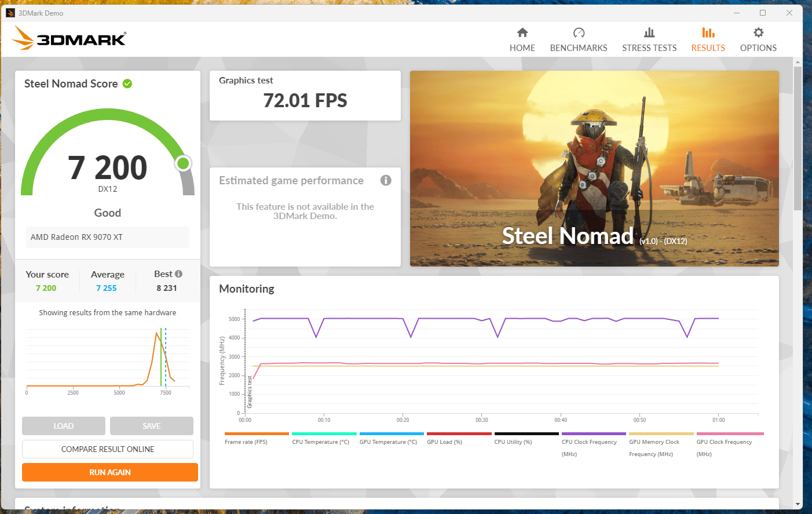The image size is (812, 514).
Task: Toggle CPU Temperature legend swatch
Action: pos(324,433)
